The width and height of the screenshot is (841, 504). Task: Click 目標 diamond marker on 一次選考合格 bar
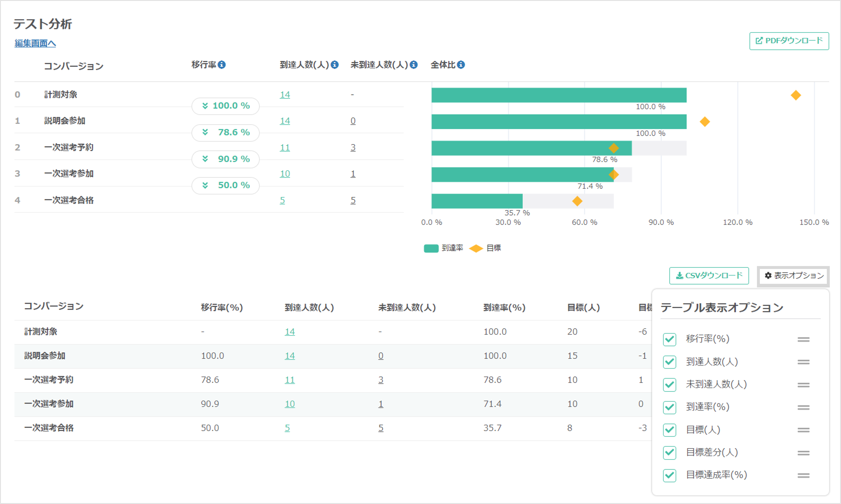577,201
